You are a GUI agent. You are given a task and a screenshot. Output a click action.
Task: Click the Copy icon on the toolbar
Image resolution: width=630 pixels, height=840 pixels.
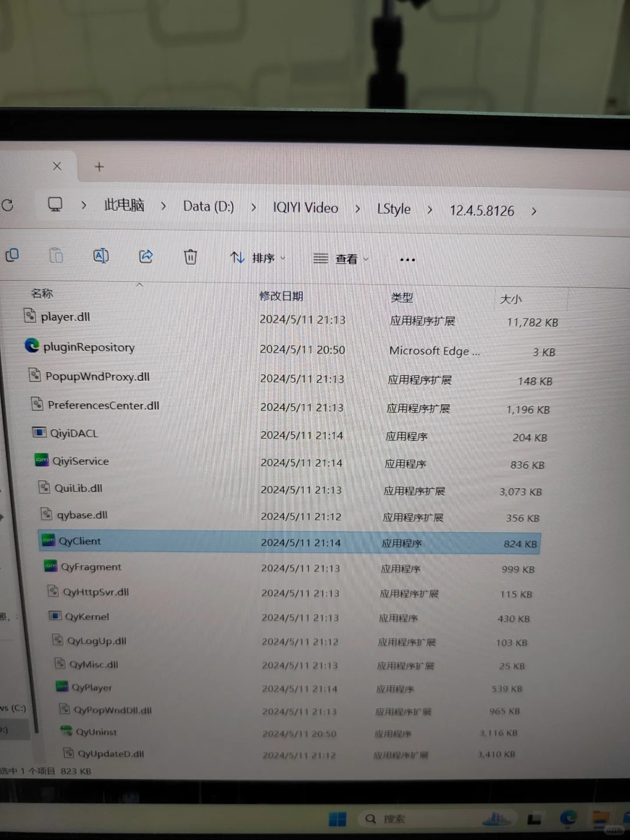(12, 256)
